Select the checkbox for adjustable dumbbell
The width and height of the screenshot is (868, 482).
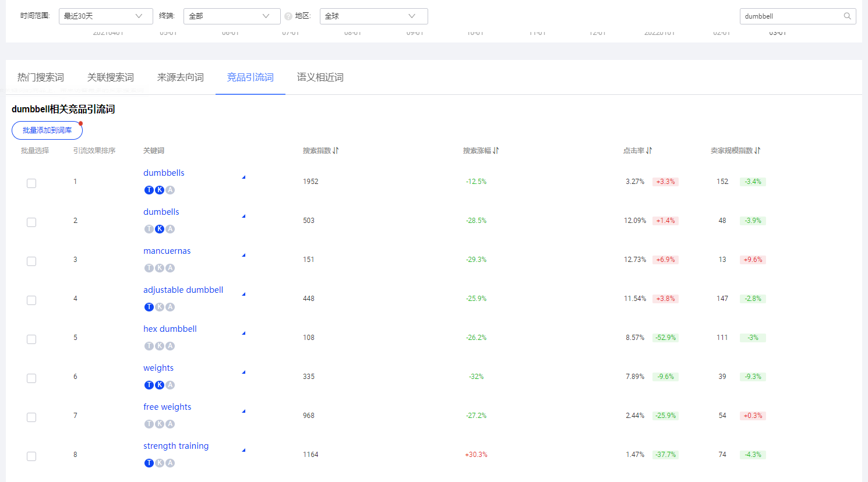(31, 300)
